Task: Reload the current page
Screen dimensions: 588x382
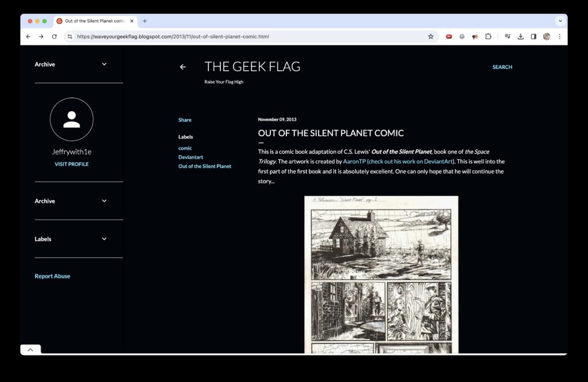Action: pyautogui.click(x=55, y=36)
